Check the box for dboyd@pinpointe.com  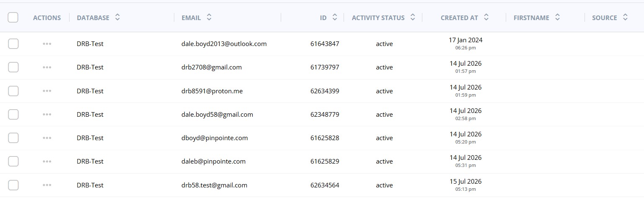point(13,138)
